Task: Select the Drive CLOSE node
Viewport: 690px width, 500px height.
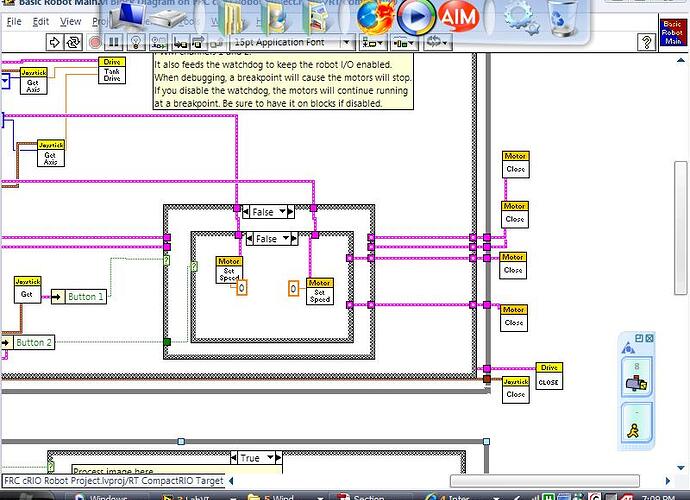Action: click(x=549, y=376)
